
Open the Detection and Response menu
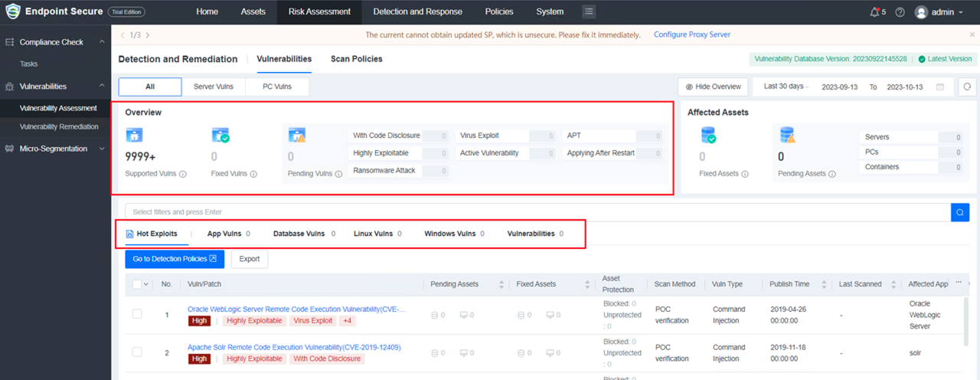[x=417, y=11]
